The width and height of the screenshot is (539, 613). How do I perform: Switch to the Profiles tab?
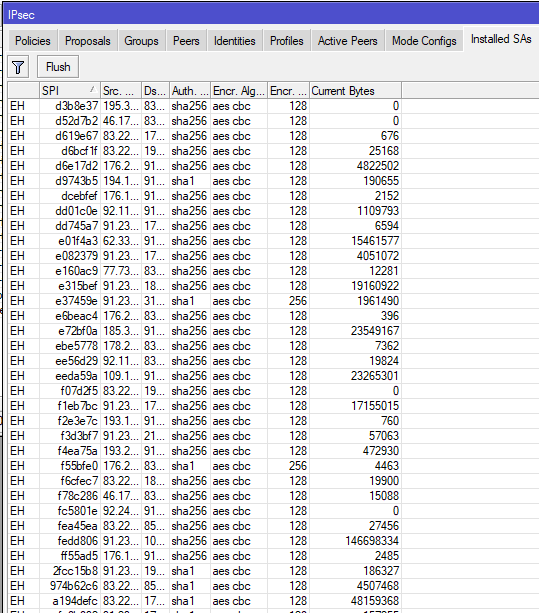click(x=287, y=41)
